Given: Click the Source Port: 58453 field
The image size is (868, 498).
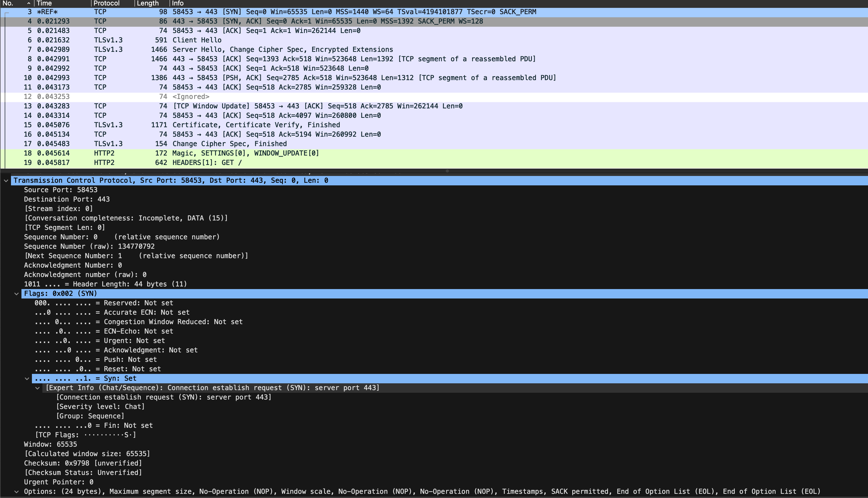Looking at the screenshot, I should click(x=60, y=190).
